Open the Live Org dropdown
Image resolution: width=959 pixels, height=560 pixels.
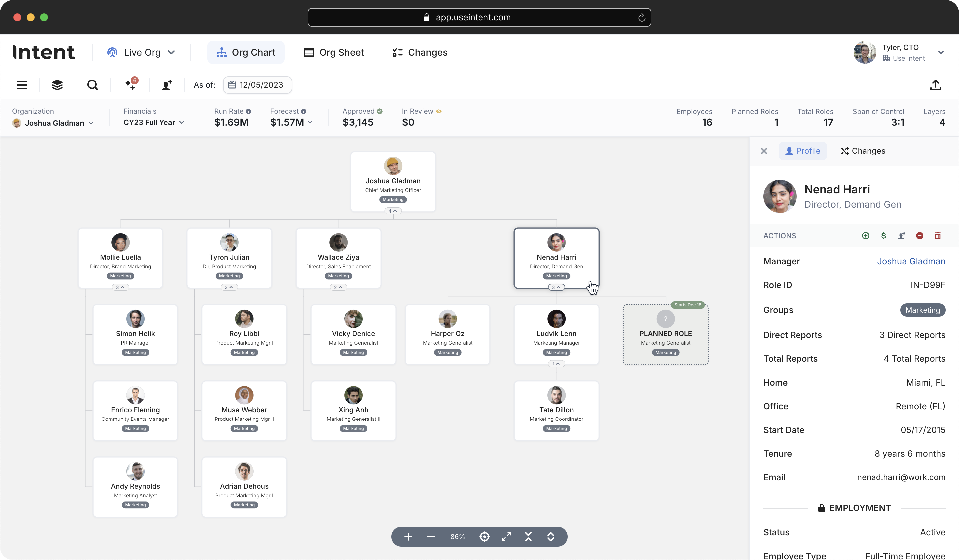[x=141, y=53]
